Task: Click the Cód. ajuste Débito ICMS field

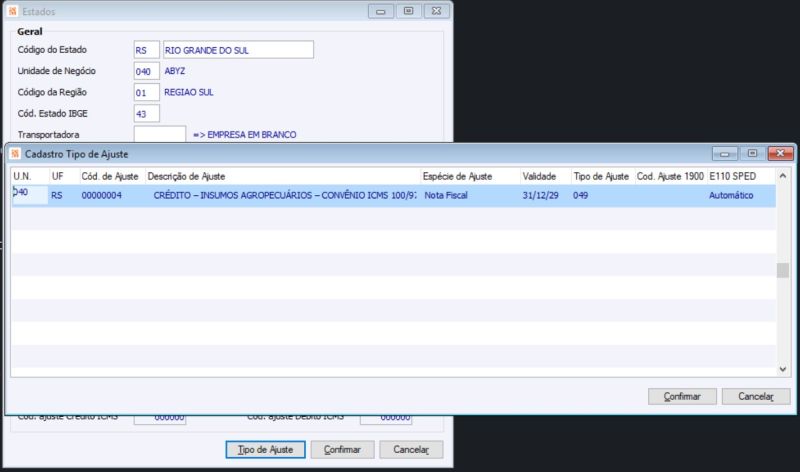Action: click(x=386, y=418)
